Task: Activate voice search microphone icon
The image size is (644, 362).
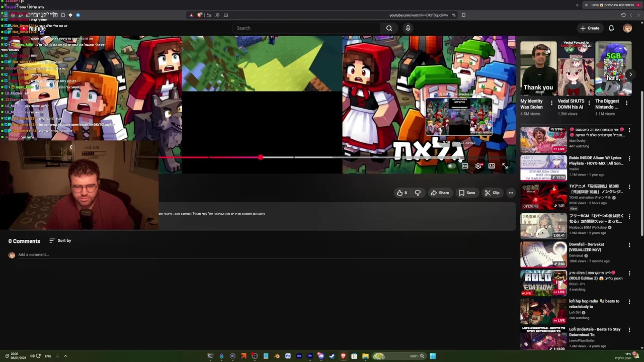Action: click(x=408, y=28)
